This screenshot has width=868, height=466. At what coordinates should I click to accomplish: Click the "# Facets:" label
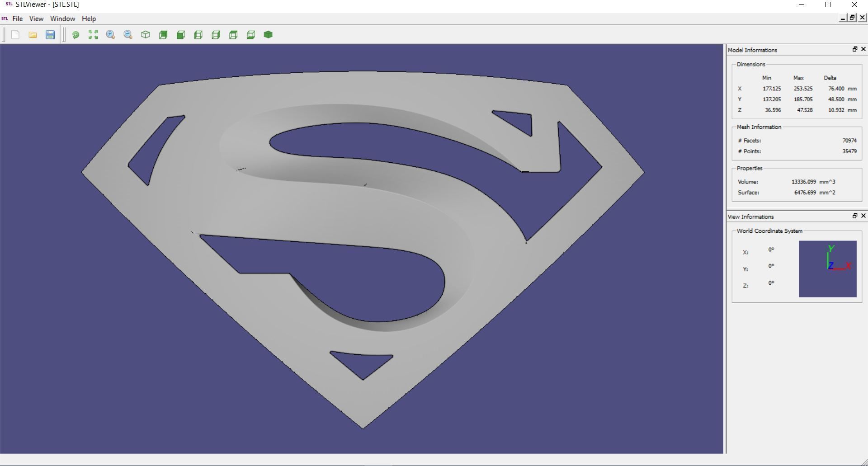pyautogui.click(x=750, y=141)
